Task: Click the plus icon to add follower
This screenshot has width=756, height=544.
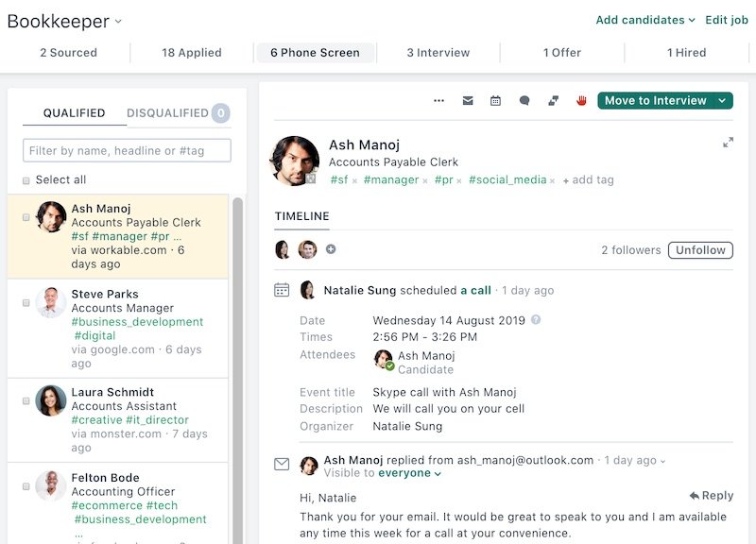Action: 331,249
